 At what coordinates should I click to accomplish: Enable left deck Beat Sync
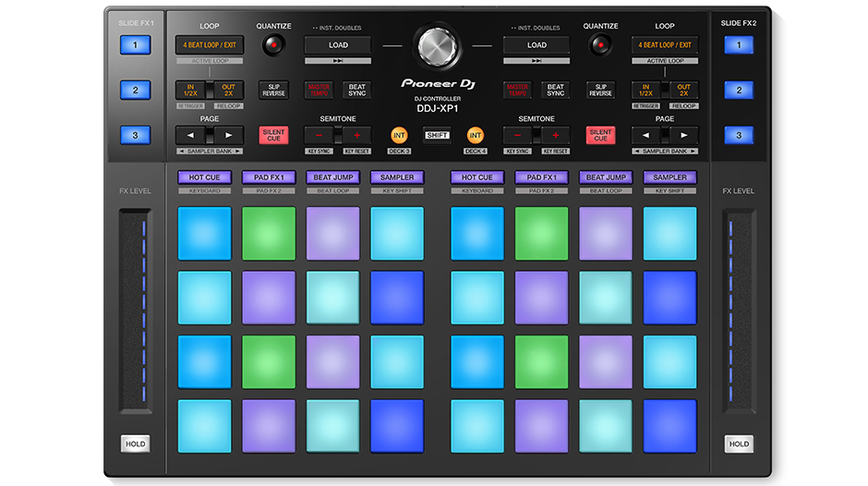[357, 90]
